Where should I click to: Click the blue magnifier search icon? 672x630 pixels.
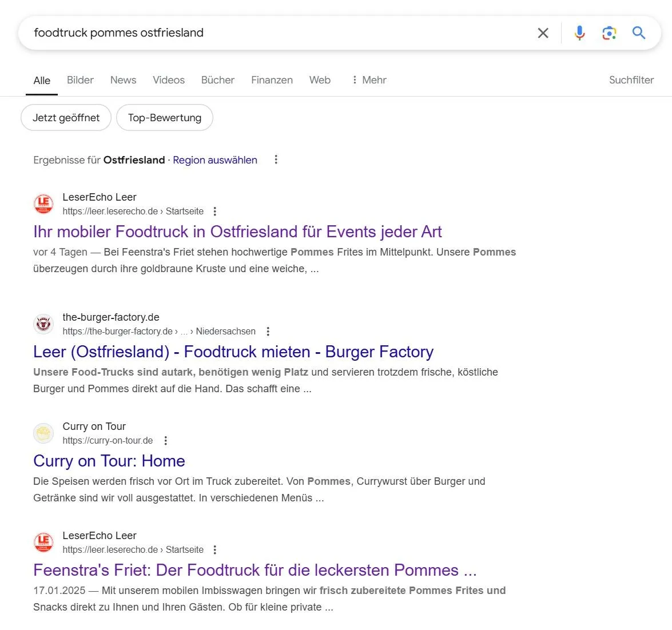click(639, 33)
